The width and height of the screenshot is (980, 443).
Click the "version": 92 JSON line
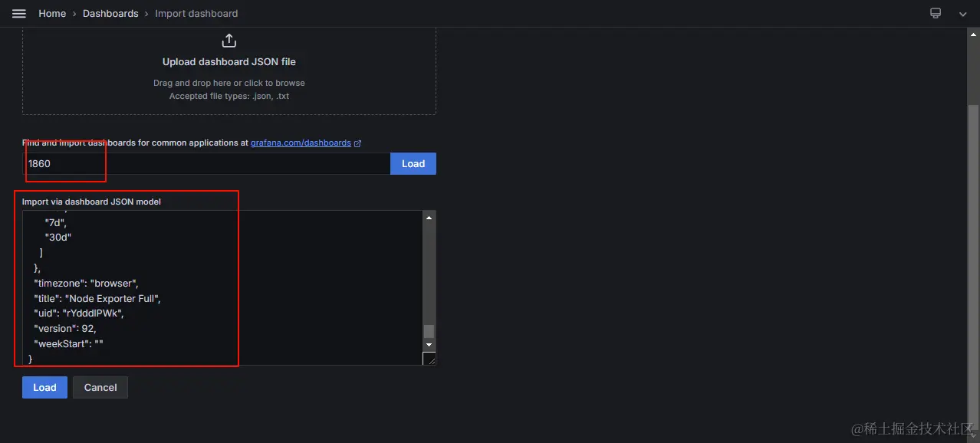click(65, 329)
